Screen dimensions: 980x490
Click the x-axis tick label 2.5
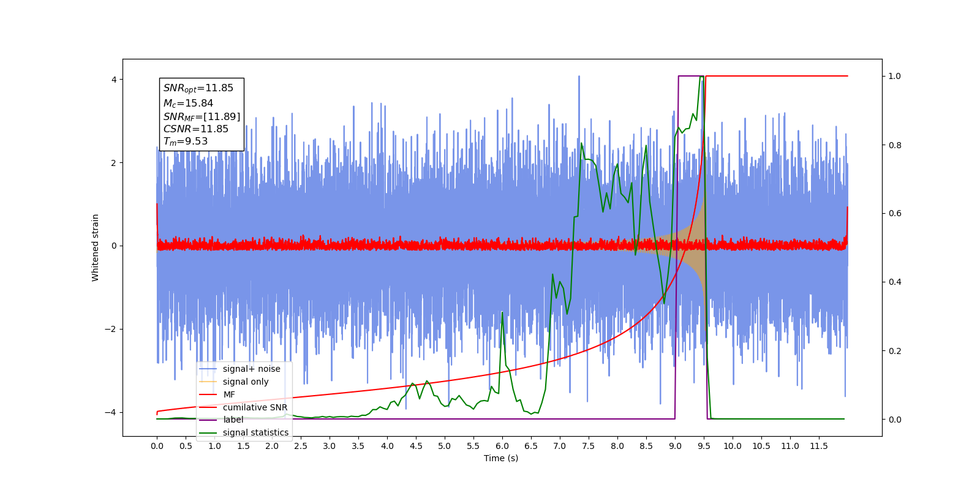coord(301,446)
